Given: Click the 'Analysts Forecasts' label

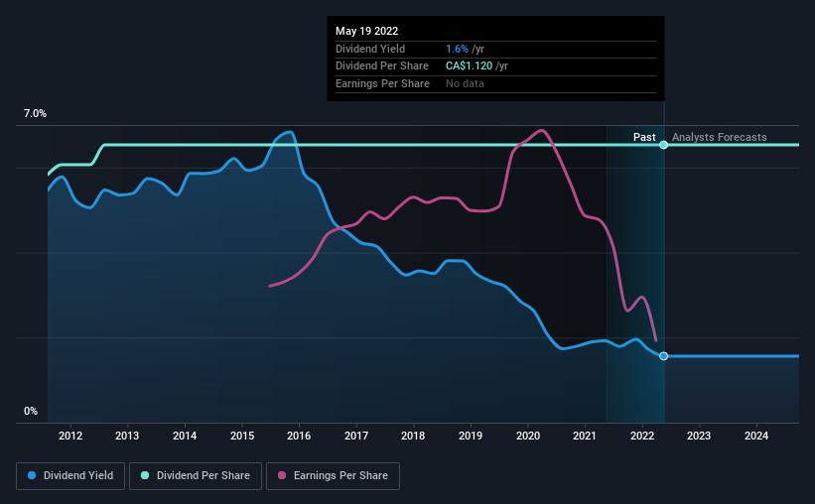Looking at the screenshot, I should [720, 137].
